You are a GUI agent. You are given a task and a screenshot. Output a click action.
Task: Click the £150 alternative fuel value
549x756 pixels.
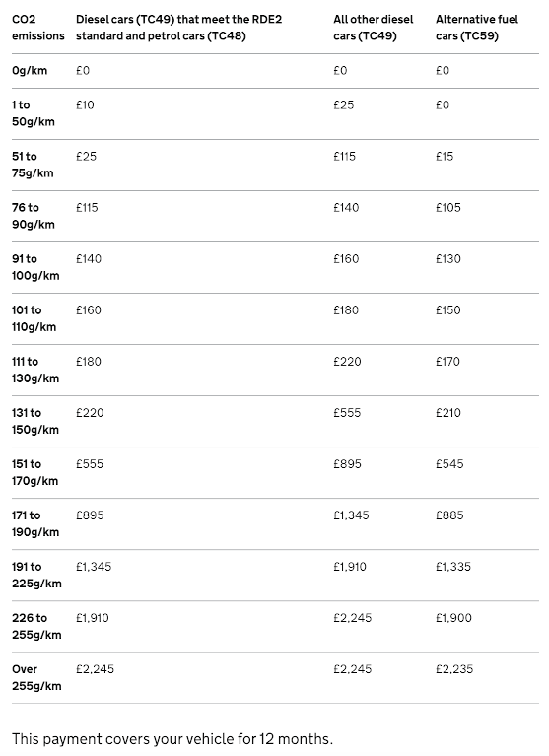click(448, 310)
